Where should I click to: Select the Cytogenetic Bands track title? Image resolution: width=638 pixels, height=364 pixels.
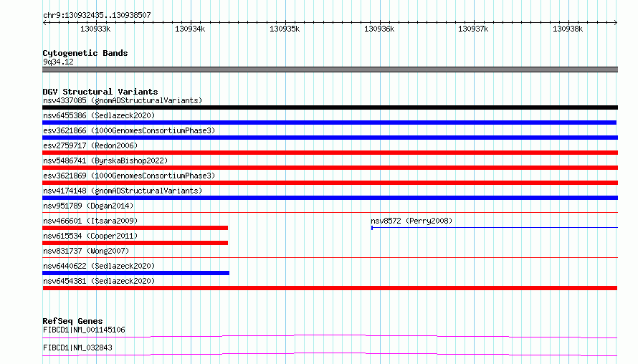85,53
